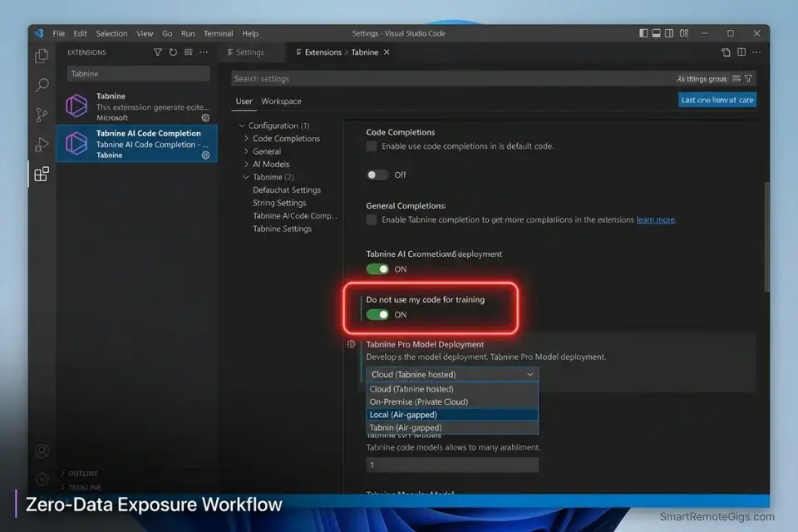798x532 pixels.
Task: Switch to the Workspace settings tab
Action: click(x=281, y=101)
